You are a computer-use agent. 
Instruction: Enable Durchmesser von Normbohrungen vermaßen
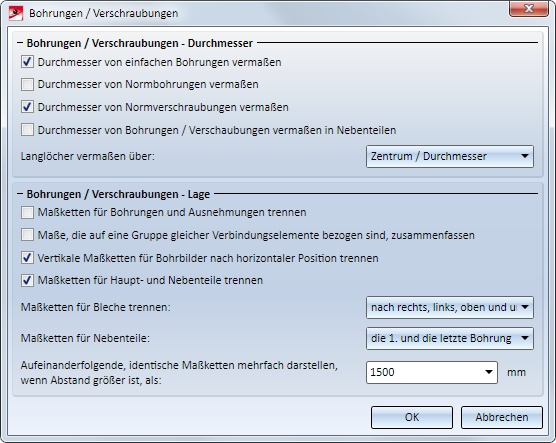[27, 84]
